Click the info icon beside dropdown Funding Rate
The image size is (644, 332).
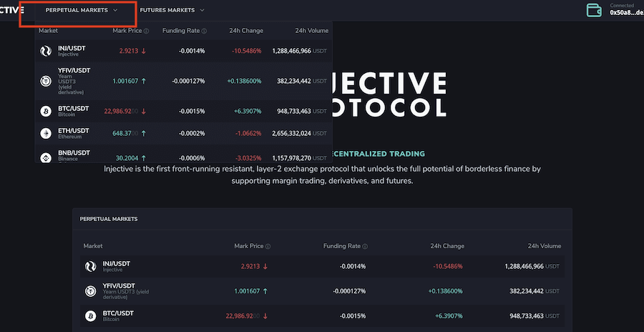204,31
